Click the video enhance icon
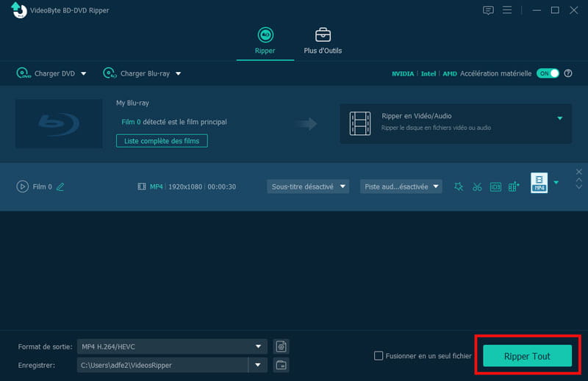 (514, 186)
